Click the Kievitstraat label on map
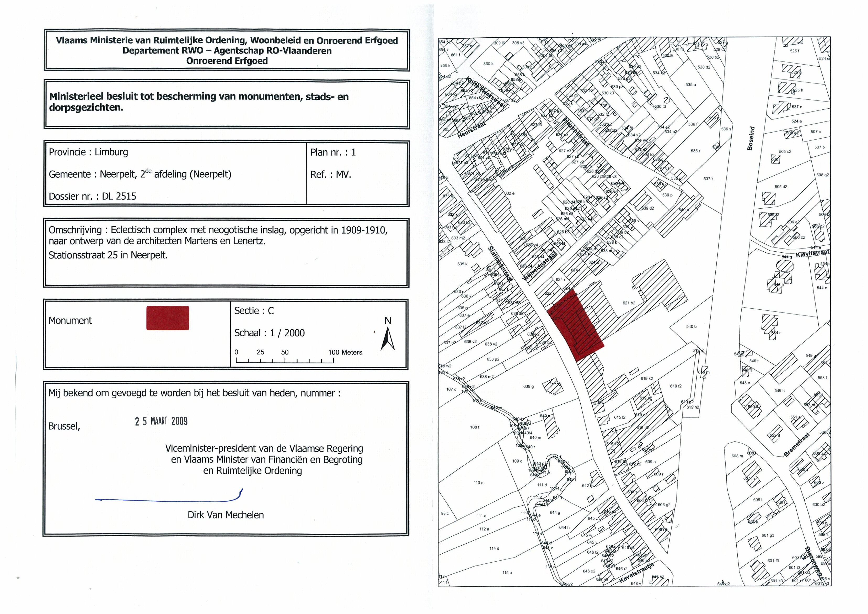868x614 pixels. [x=812, y=253]
